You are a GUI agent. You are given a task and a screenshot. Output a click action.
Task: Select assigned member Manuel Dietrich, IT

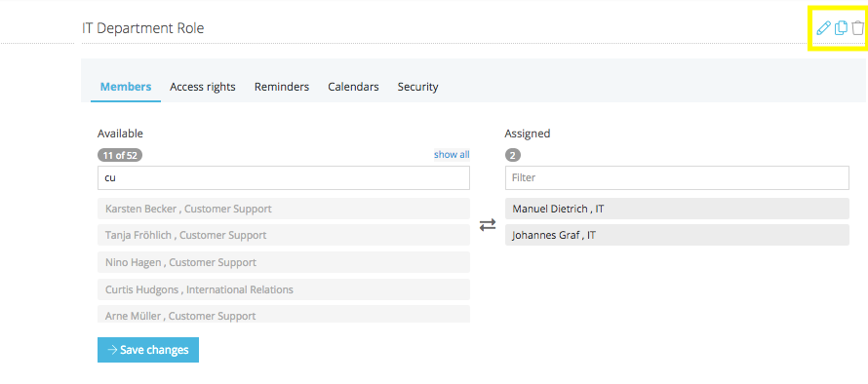[x=677, y=209]
